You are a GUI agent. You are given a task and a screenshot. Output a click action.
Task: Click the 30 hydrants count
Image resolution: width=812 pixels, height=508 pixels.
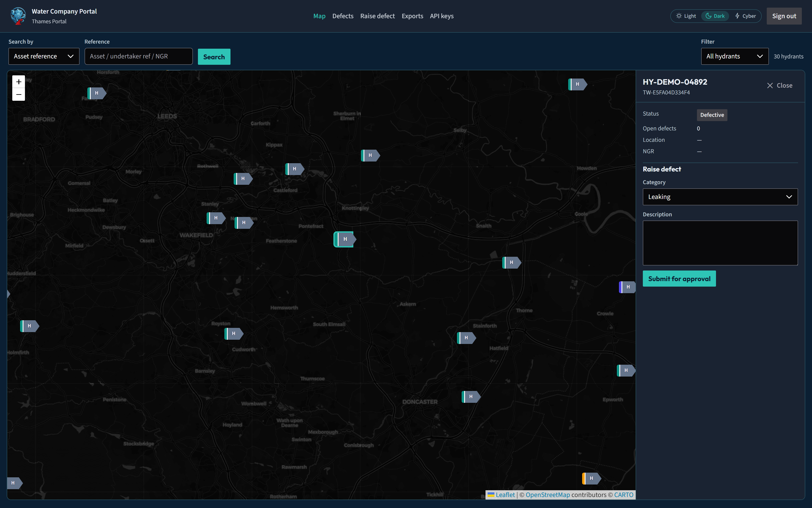[x=788, y=57]
